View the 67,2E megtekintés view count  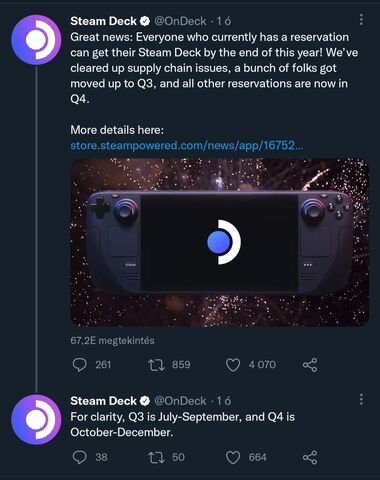point(112,340)
